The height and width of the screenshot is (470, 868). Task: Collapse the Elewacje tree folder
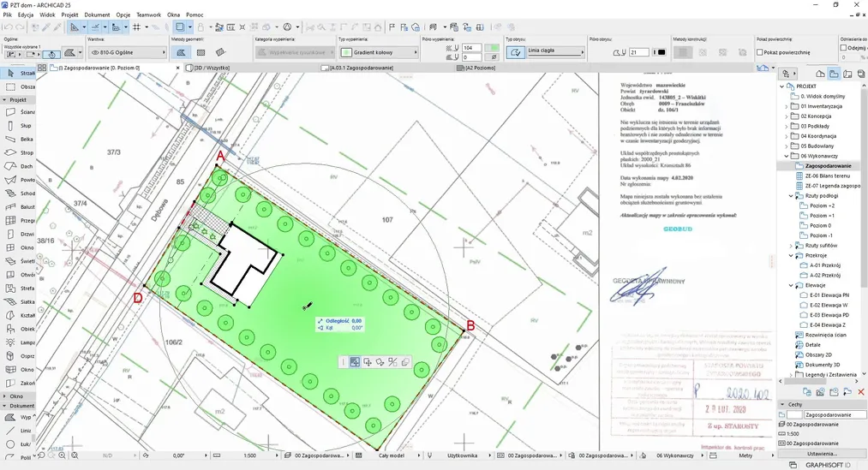click(791, 286)
